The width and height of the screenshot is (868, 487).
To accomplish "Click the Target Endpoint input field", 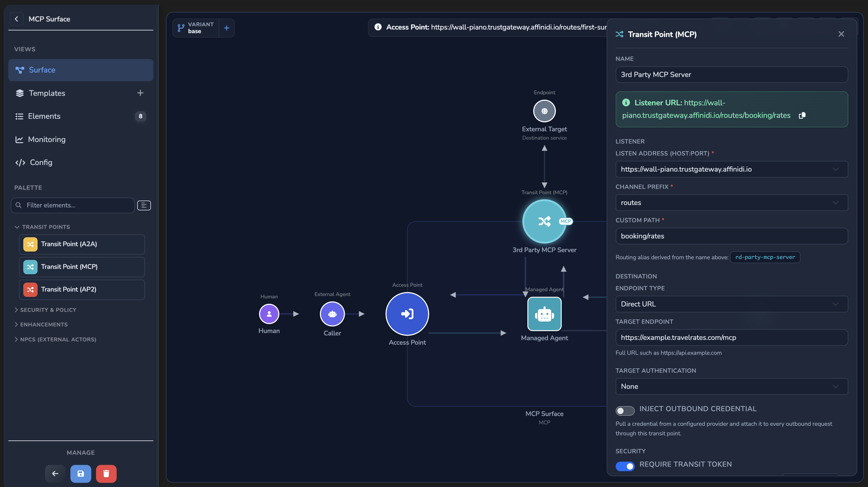I will (x=731, y=337).
